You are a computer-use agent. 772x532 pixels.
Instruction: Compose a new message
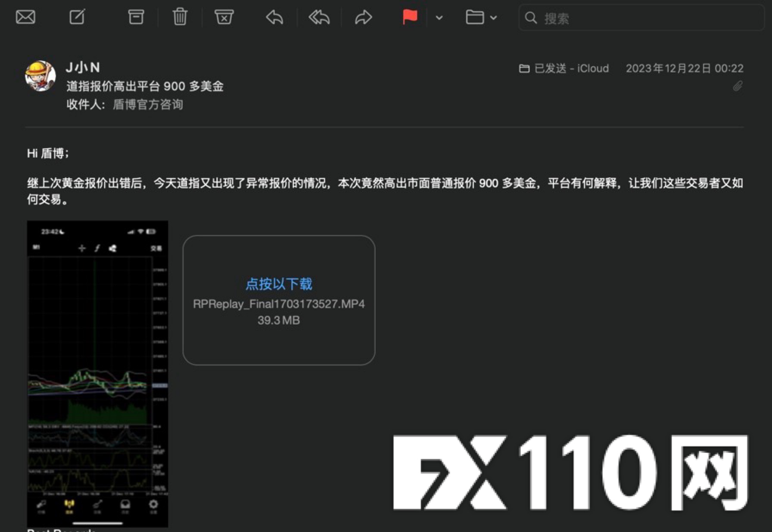coord(78,17)
